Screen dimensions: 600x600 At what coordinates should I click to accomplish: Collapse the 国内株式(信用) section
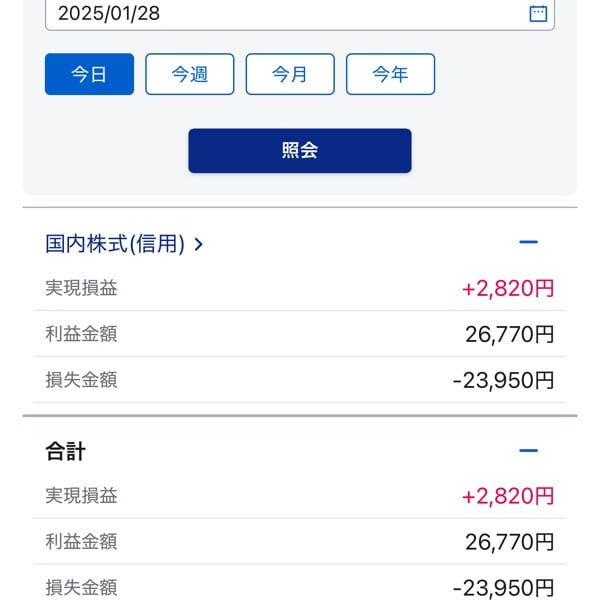point(529,243)
